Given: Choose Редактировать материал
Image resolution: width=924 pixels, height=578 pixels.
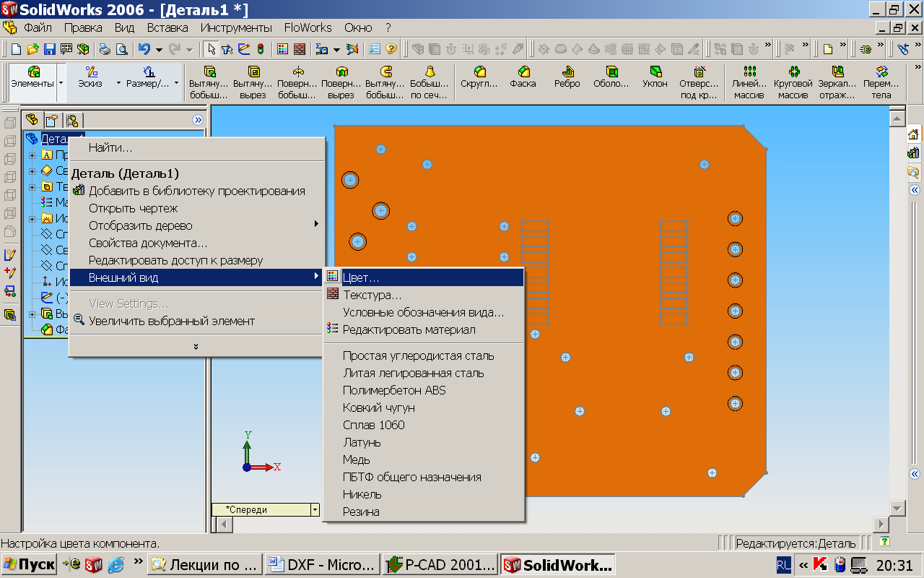Looking at the screenshot, I should (x=423, y=329).
